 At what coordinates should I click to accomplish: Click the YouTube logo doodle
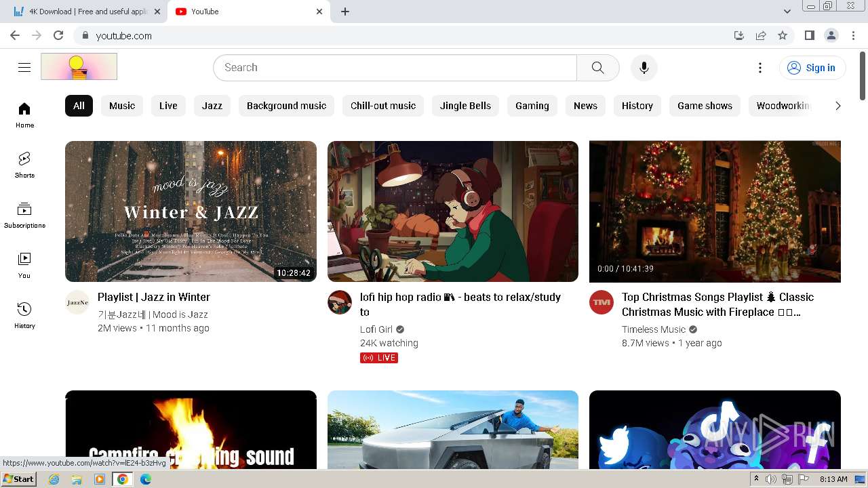tap(79, 66)
